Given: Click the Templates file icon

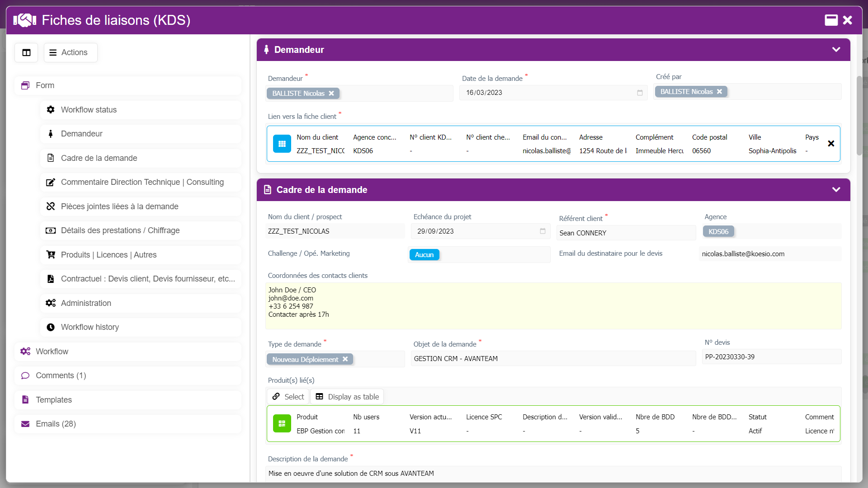Looking at the screenshot, I should 25,400.
